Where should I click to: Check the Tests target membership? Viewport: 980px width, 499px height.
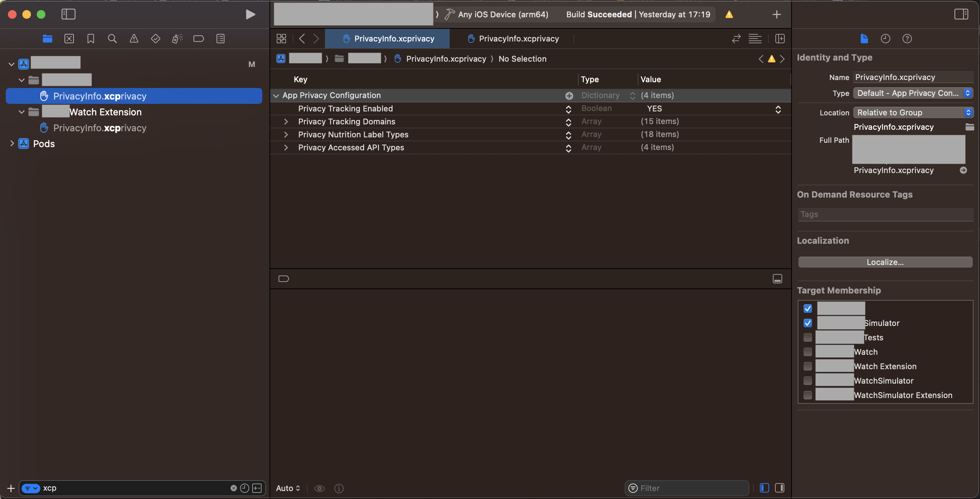[x=808, y=337]
